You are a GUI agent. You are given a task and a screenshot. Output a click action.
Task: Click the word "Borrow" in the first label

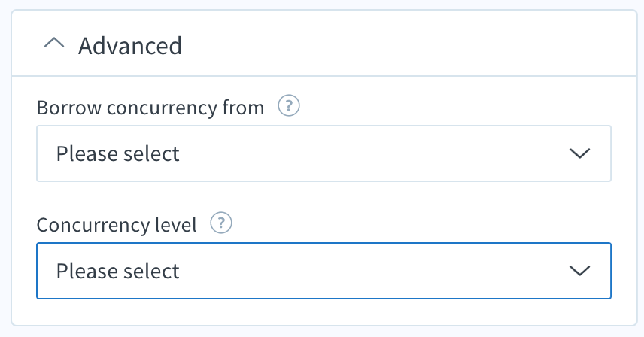click(x=69, y=108)
